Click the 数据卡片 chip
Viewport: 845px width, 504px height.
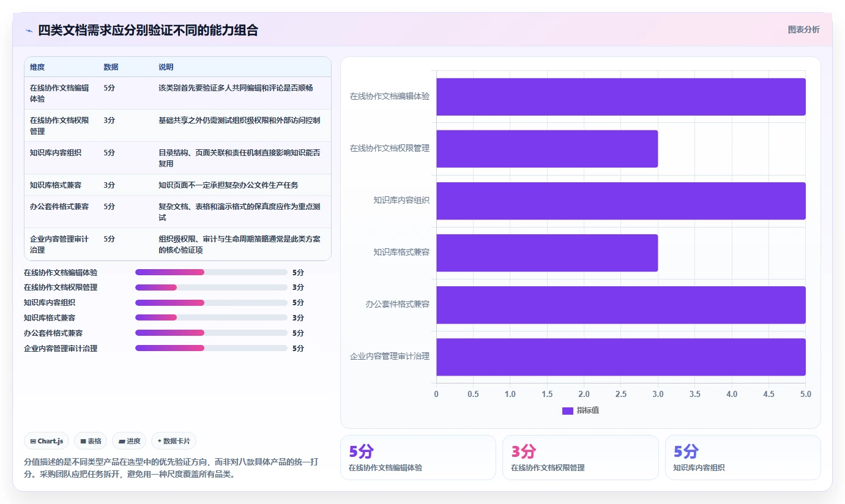pos(174,441)
